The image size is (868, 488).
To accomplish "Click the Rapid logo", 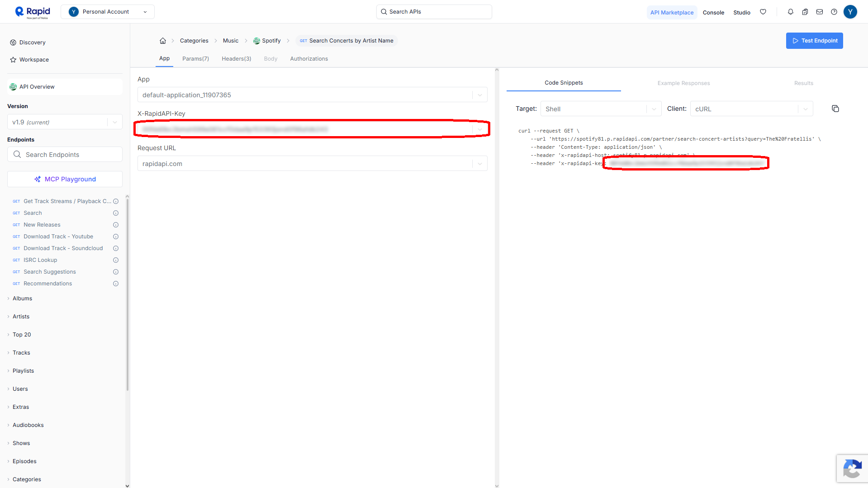I will [x=32, y=12].
